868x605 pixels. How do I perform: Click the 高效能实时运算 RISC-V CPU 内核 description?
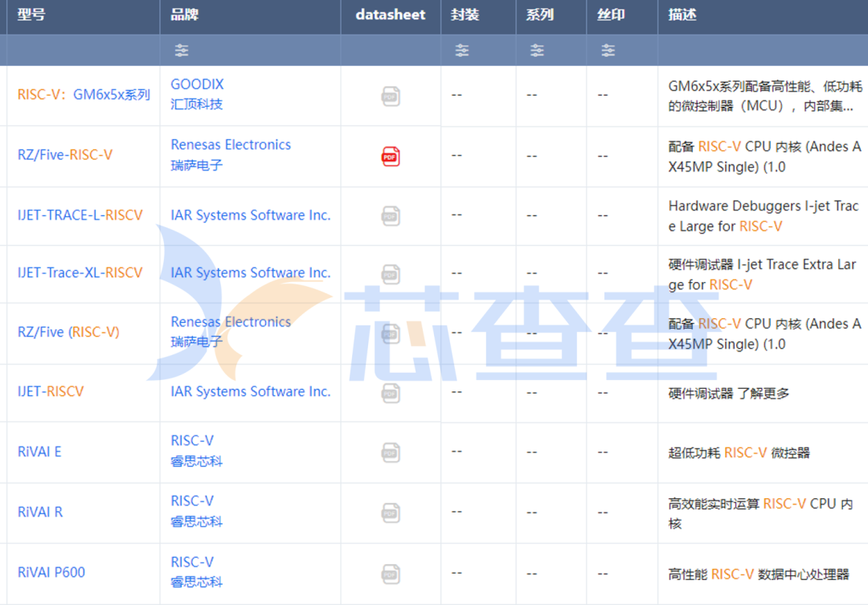click(760, 513)
